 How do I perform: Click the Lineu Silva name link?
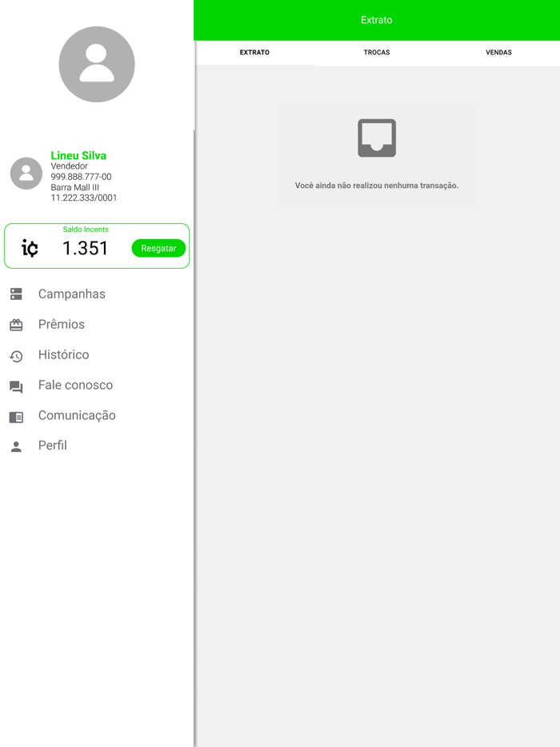coord(78,155)
